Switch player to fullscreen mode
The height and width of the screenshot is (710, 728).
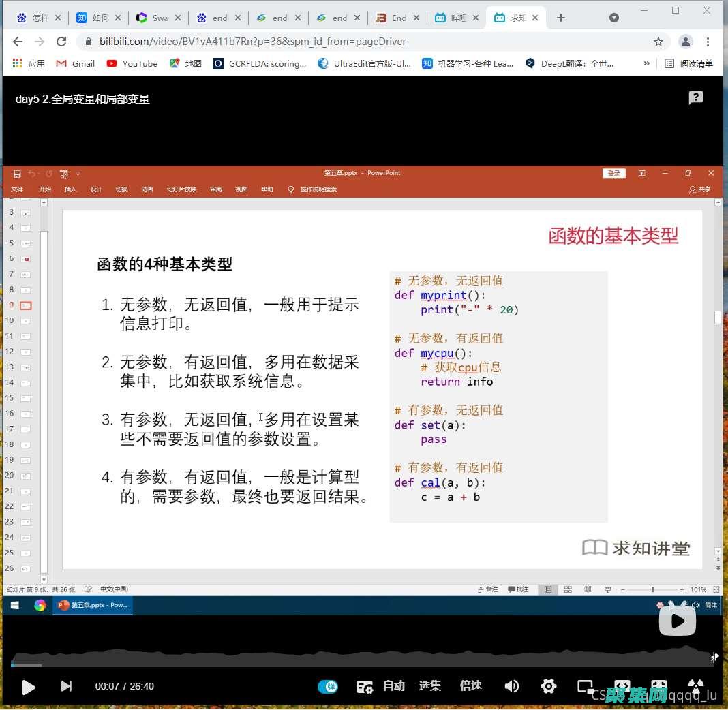click(x=696, y=686)
